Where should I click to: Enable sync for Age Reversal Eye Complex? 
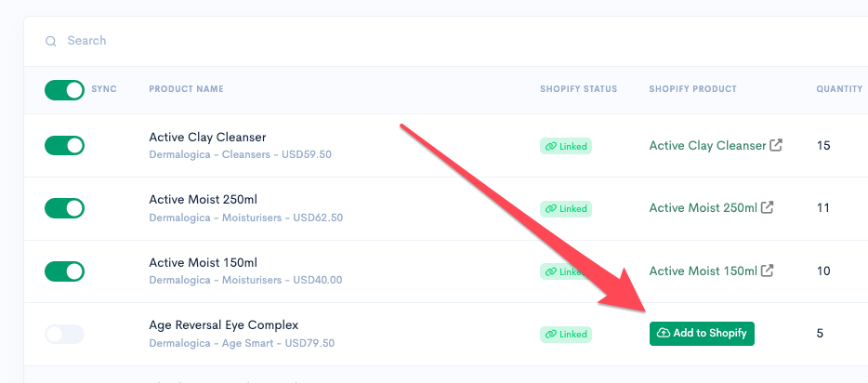click(x=64, y=335)
